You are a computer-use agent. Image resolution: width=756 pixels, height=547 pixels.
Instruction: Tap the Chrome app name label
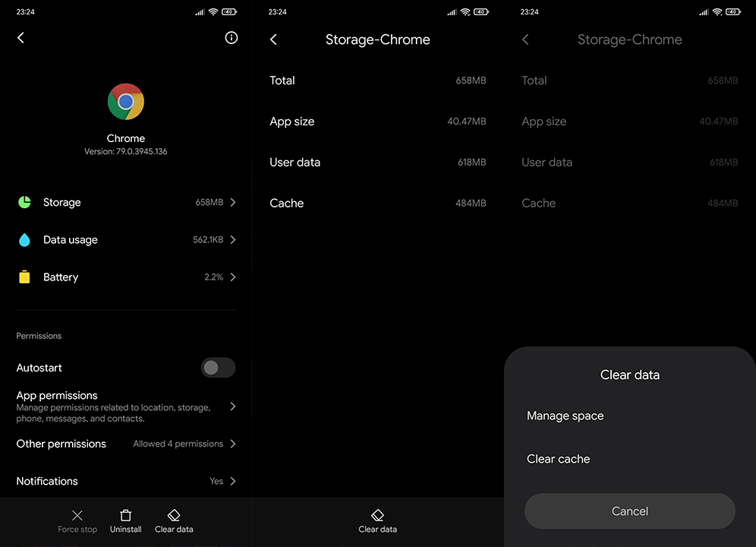[126, 138]
